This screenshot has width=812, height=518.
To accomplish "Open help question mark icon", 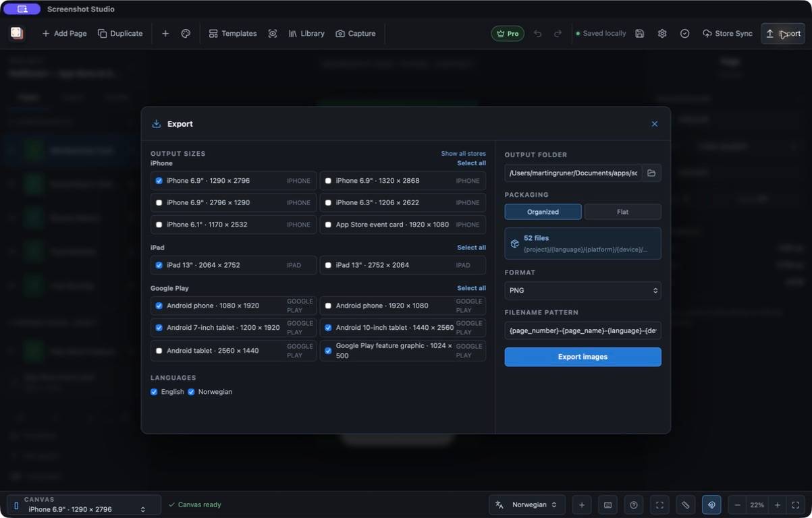I will [x=633, y=505].
